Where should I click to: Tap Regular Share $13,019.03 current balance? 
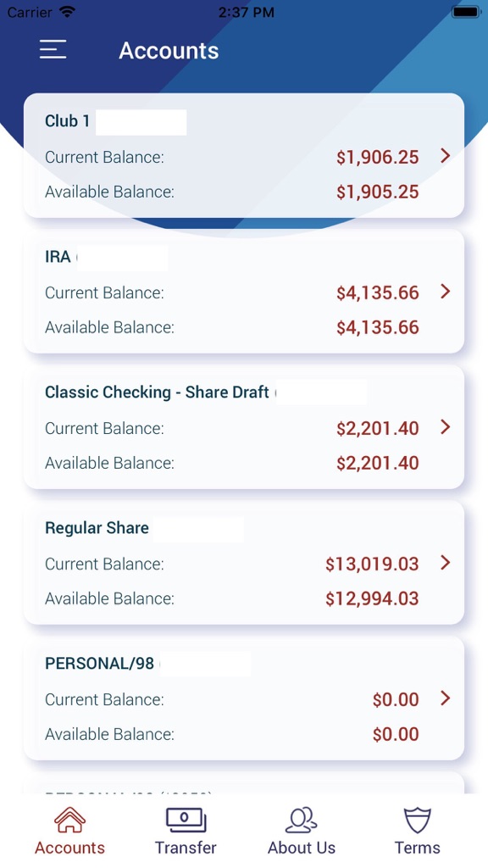(372, 564)
